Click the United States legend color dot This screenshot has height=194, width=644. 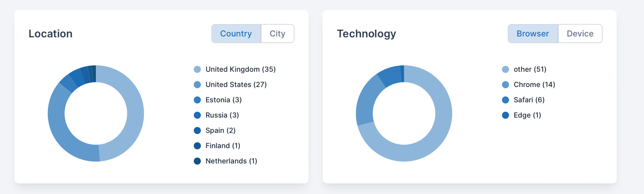pos(197,85)
